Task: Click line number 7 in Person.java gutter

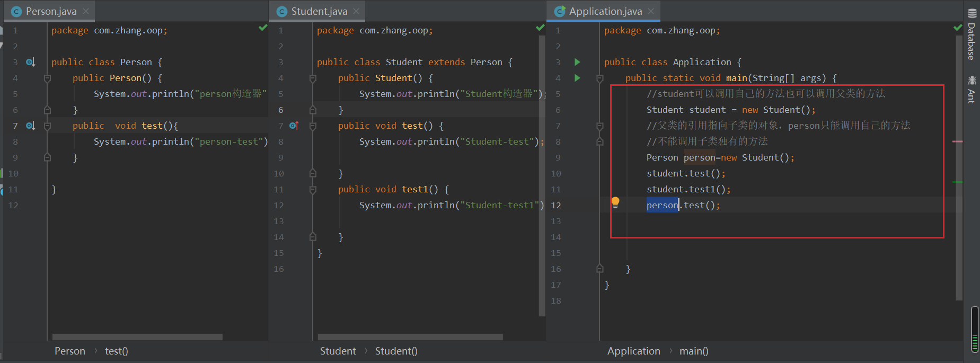Action: click(x=15, y=126)
